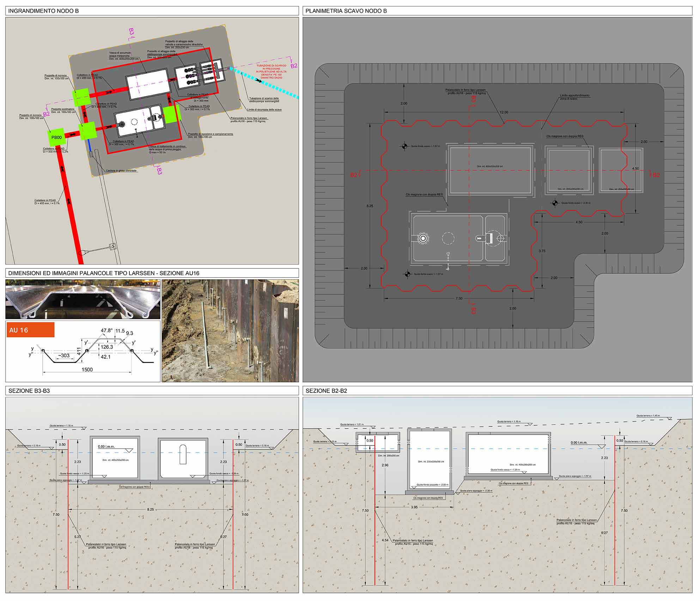Viewport: 700px width, 601px height.
Task: Select the 'Quota fondo pozzetto = -2.00 m' label
Action: [433, 485]
